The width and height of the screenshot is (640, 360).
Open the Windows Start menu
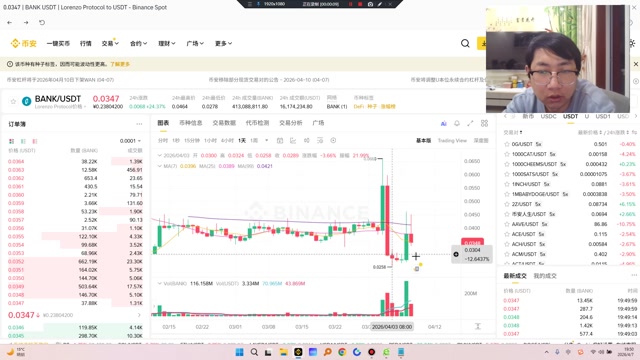[x=239, y=352]
